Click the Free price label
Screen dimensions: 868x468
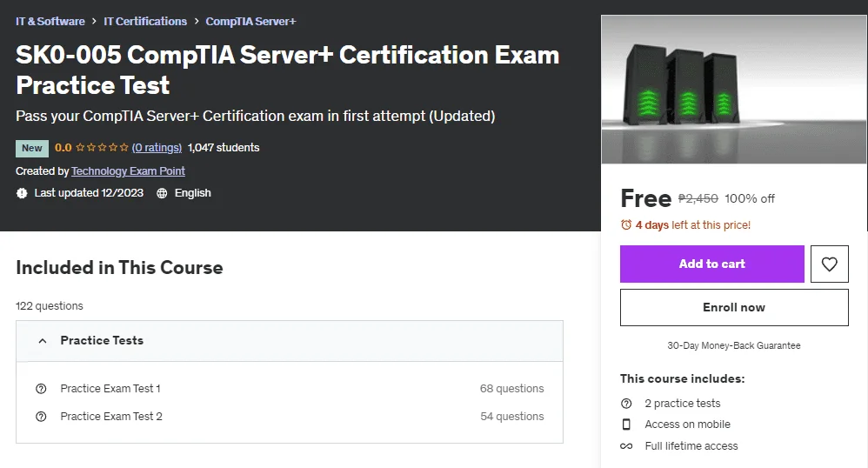coord(645,198)
